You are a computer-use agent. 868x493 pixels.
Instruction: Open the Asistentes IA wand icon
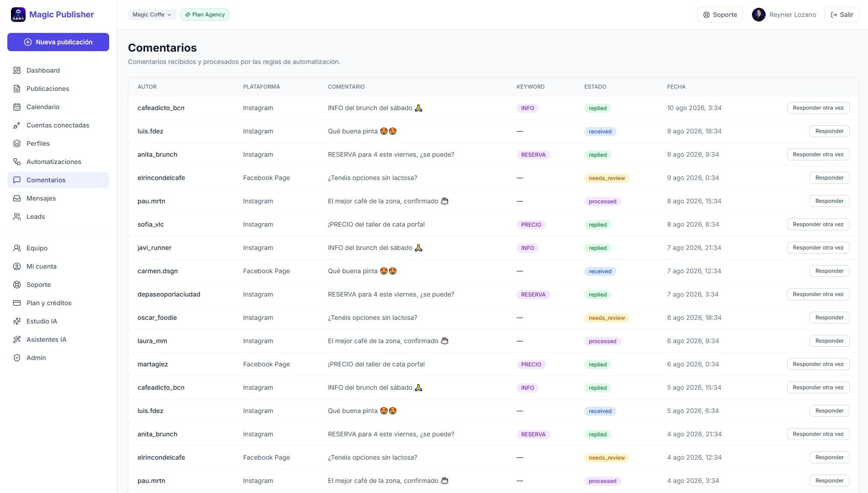click(17, 339)
